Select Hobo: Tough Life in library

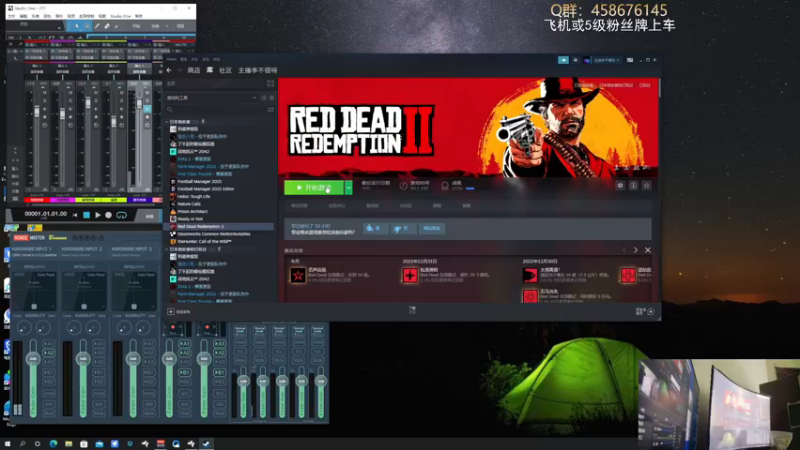(x=194, y=196)
